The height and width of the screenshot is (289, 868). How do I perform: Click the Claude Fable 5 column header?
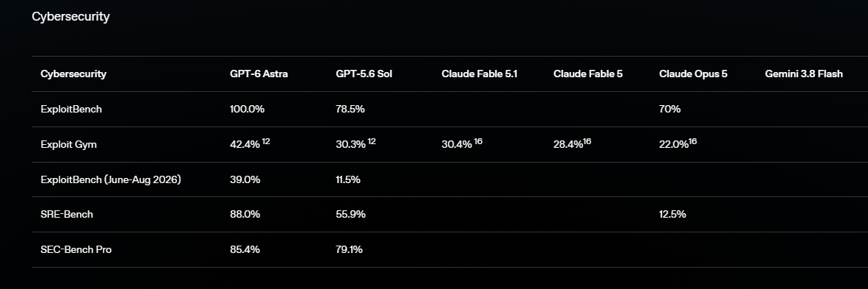588,74
